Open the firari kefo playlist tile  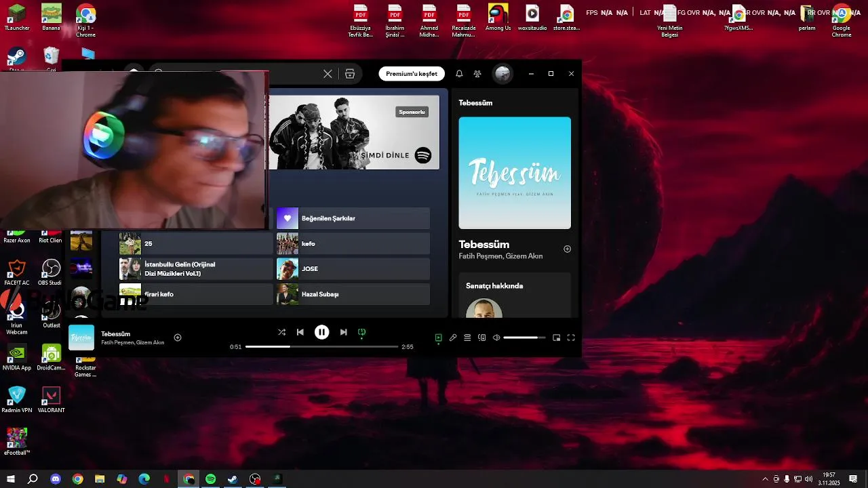[196, 294]
